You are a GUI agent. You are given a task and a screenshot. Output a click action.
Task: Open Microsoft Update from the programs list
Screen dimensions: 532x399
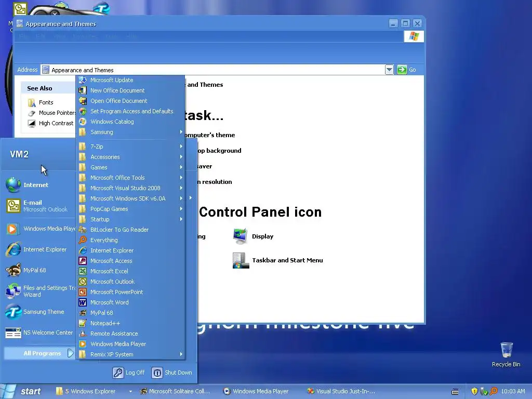coord(130,80)
